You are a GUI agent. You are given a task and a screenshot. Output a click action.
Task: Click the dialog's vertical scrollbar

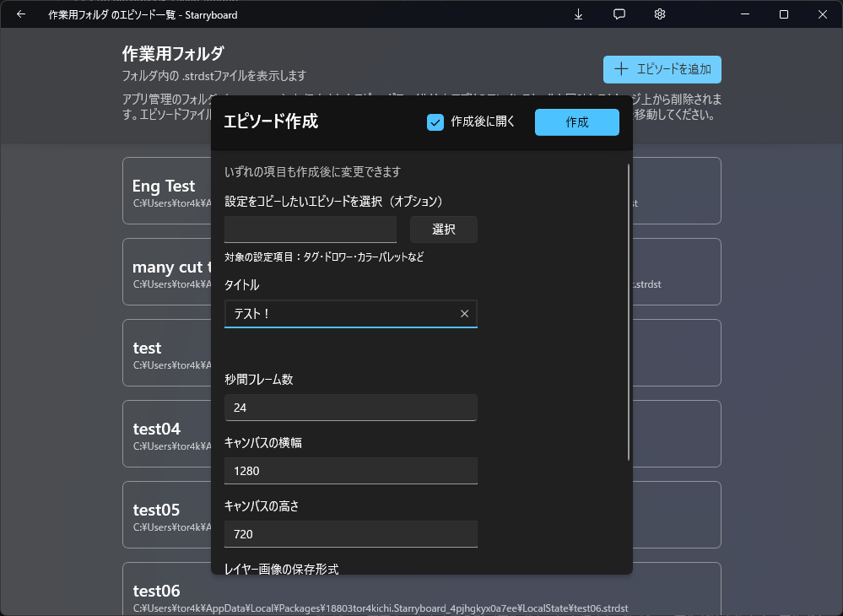pyautogui.click(x=629, y=312)
